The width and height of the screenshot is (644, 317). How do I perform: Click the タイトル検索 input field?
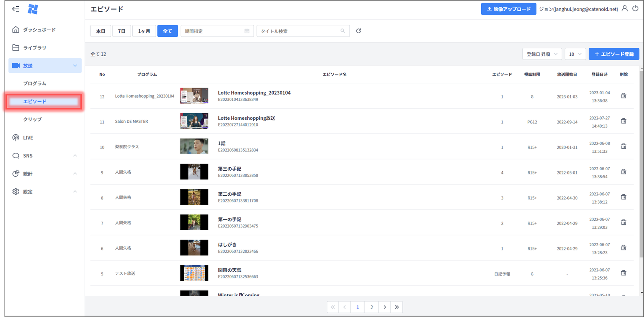pyautogui.click(x=299, y=31)
